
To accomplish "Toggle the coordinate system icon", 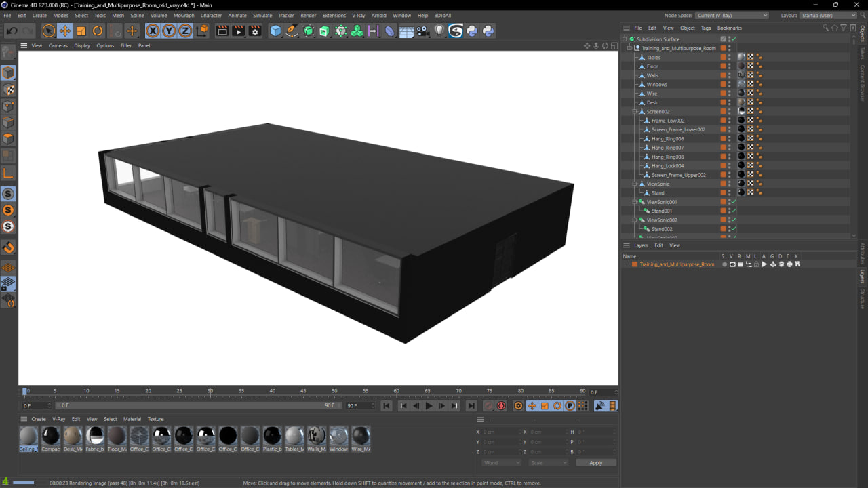I will pyautogui.click(x=201, y=30).
